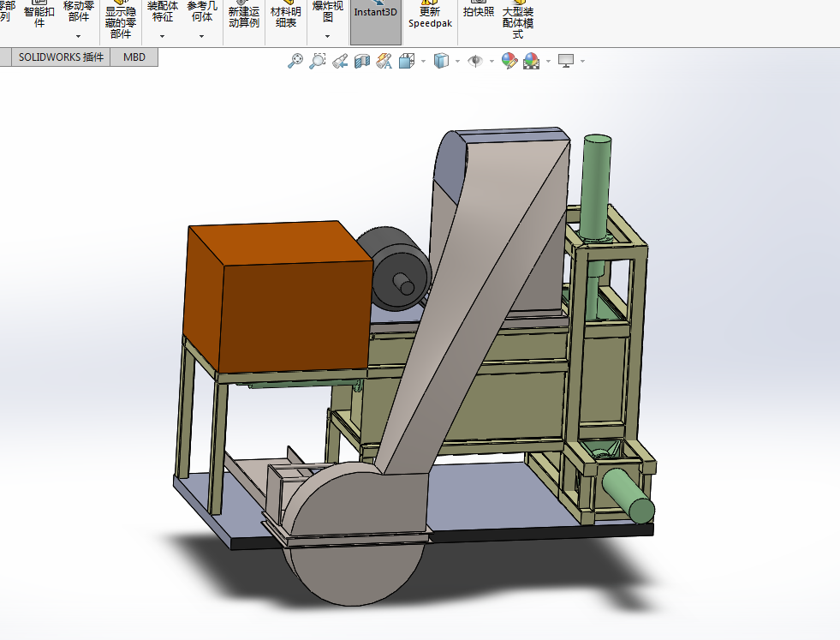Toggle Hide/Show Items eye icon

(x=475, y=61)
